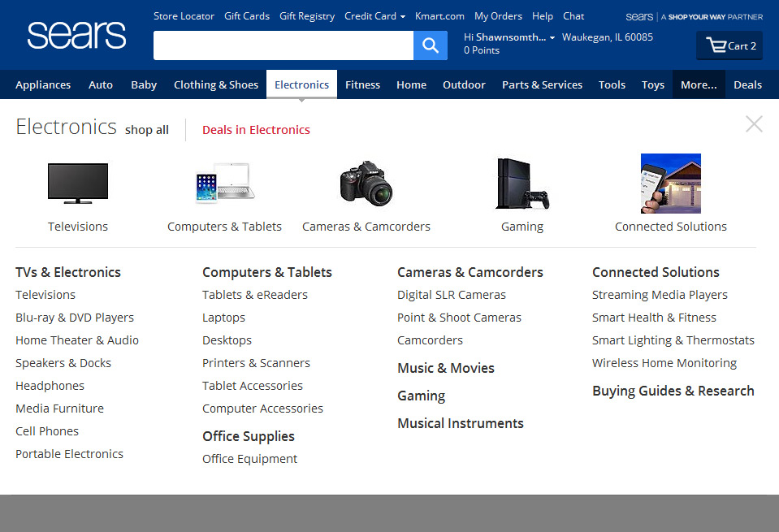Click Wireless Home Monitoring link
This screenshot has width=779, height=532.
pos(664,363)
